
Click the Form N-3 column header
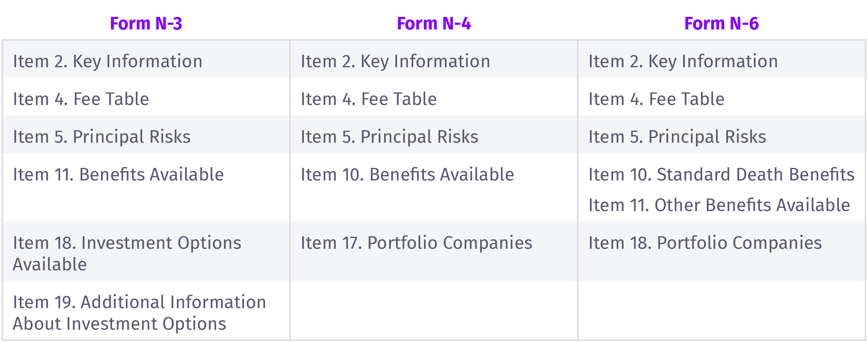pos(146,24)
